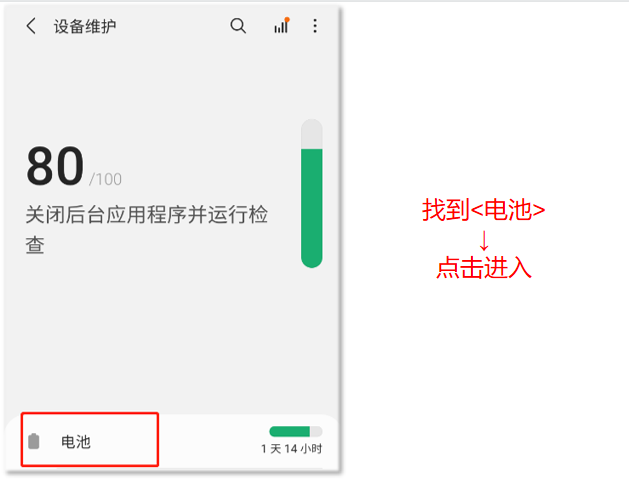Tap the orange dot on statistics icon

[x=287, y=19]
